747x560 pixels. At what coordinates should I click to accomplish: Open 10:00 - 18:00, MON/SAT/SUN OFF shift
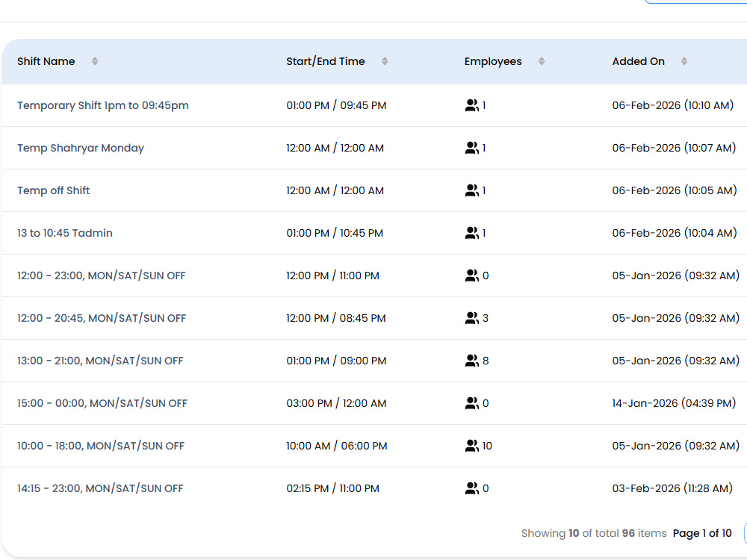[101, 446]
